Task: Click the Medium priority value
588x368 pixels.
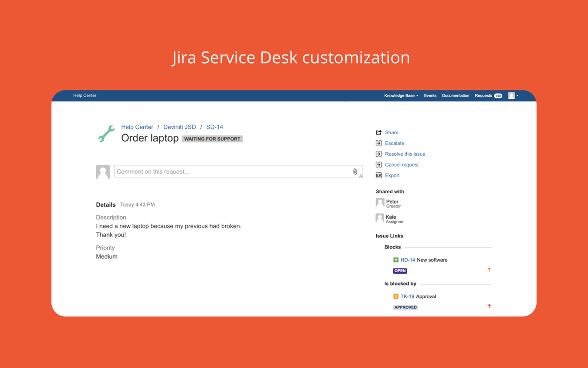Action: point(107,256)
